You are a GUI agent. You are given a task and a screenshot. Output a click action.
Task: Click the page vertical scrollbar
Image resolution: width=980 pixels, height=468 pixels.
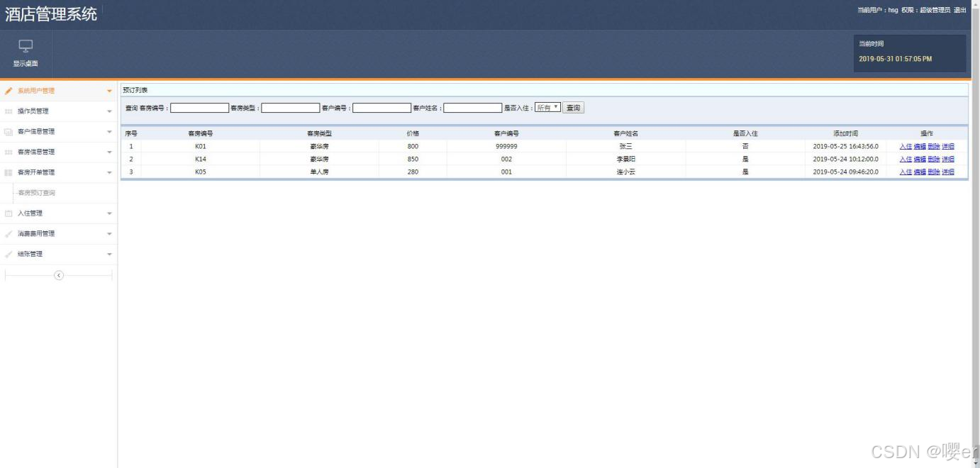(x=976, y=234)
